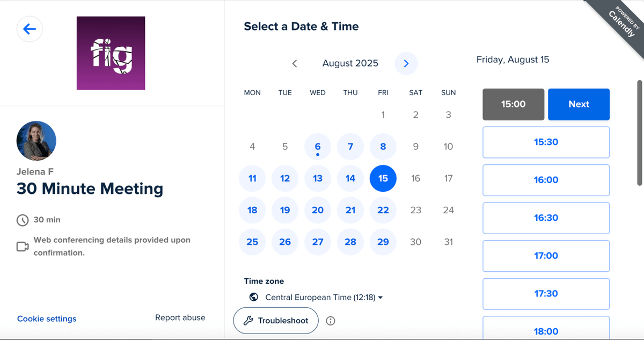The height and width of the screenshot is (340, 644).
Task: Click the back arrow button
Action: [x=30, y=29]
